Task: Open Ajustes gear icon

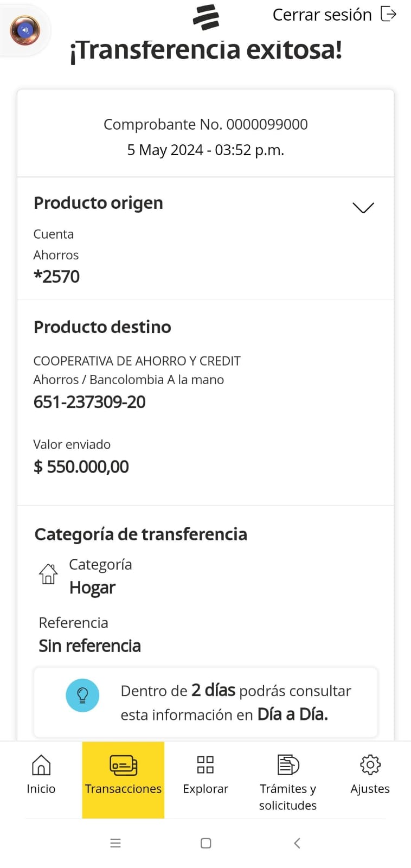Action: click(370, 765)
